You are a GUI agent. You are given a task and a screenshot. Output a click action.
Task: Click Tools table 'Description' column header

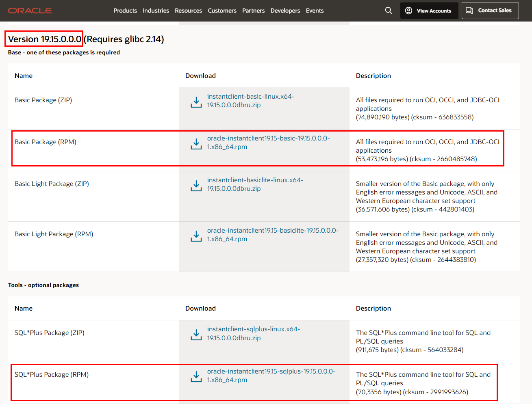[373, 308]
